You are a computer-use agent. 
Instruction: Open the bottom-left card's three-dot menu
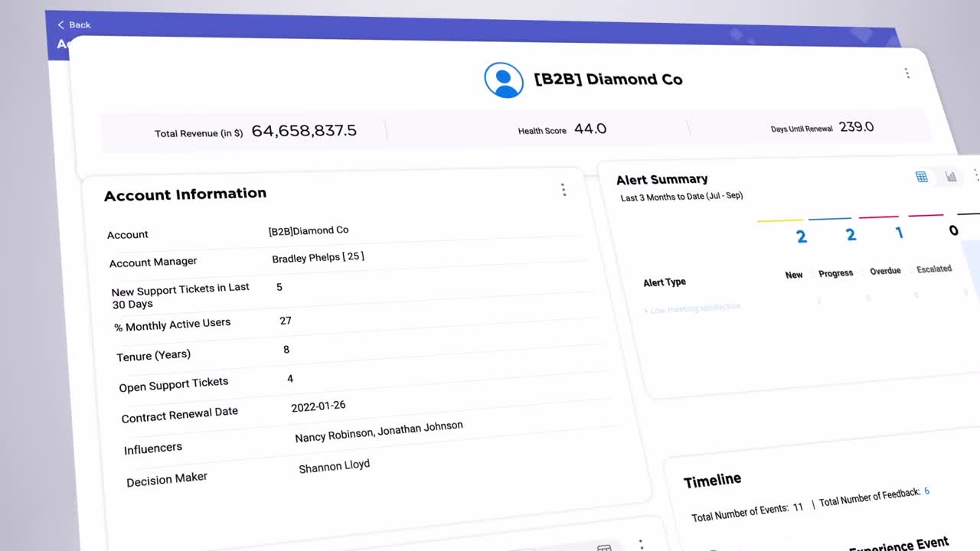click(x=641, y=544)
